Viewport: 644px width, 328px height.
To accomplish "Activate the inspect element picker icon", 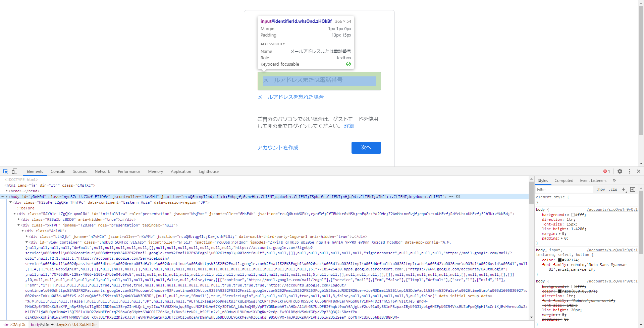I will [5, 171].
